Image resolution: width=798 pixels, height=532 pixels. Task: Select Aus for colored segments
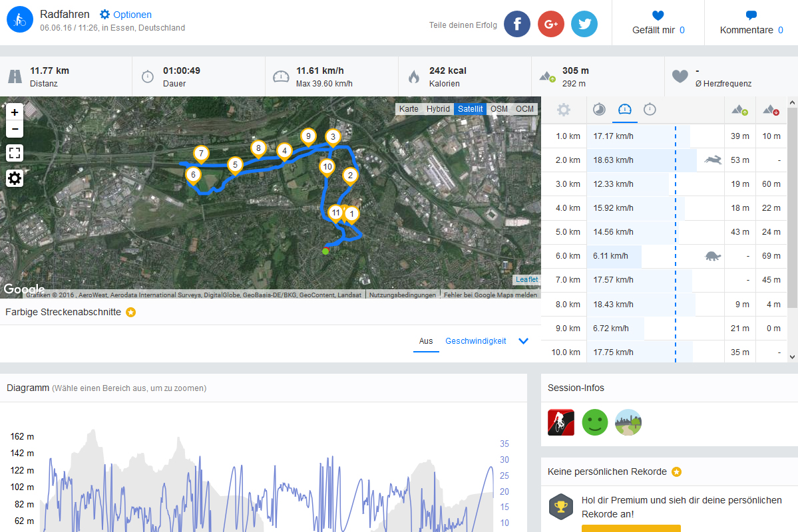click(426, 341)
